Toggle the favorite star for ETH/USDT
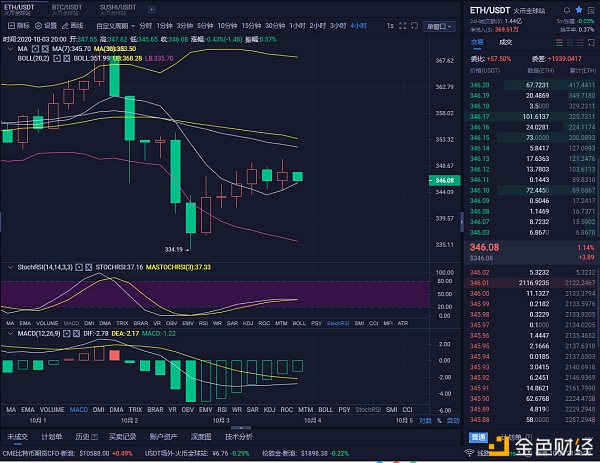Image resolution: width=600 pixels, height=463 pixels. pyautogui.click(x=579, y=10)
